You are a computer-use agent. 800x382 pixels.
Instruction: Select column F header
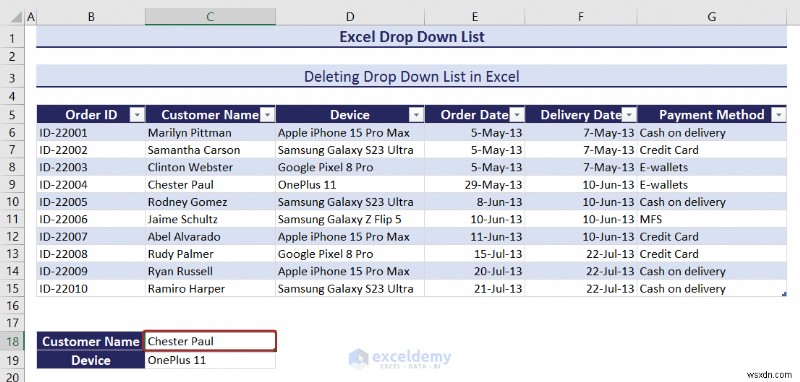(x=581, y=17)
